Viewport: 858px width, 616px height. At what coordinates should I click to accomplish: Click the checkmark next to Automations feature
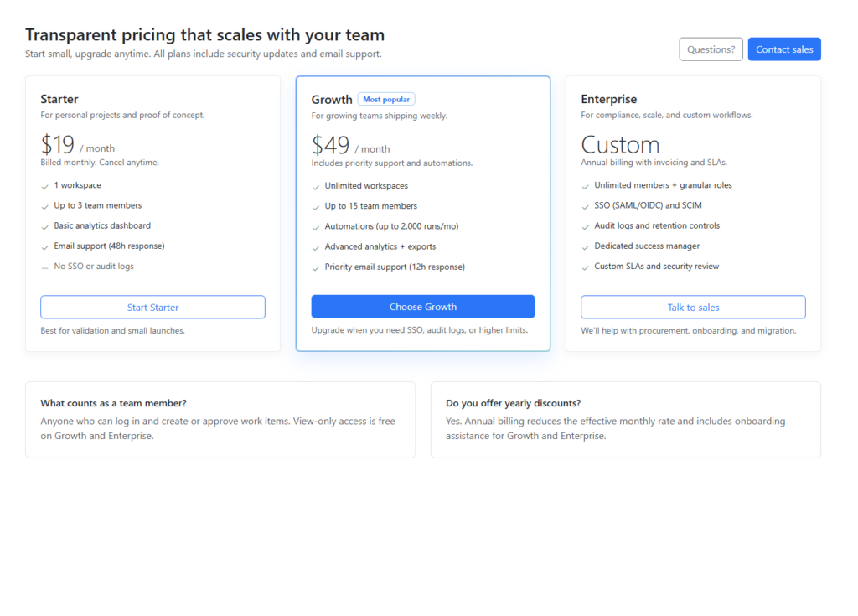[316, 227]
